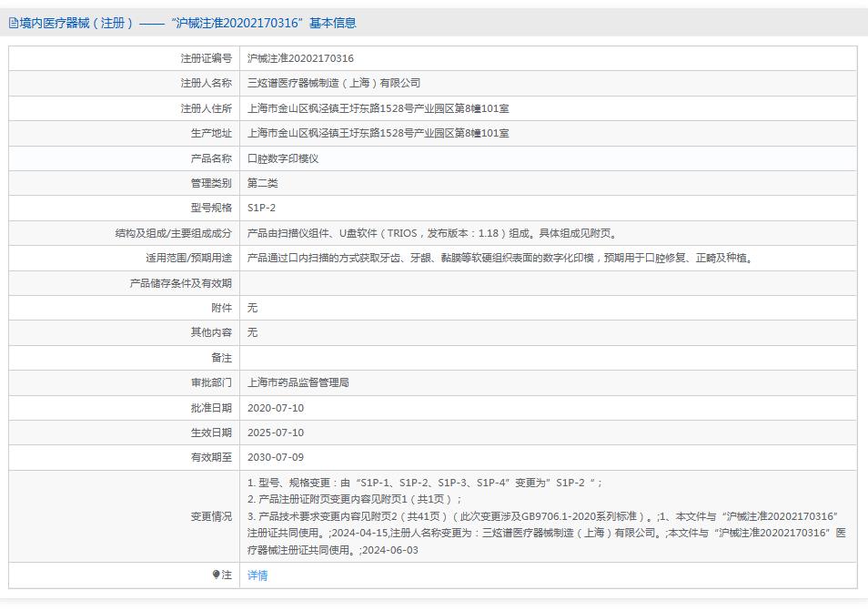This screenshot has width=868, height=611.
Task: Select the approval date 2020-07-10 cell
Action: point(278,408)
